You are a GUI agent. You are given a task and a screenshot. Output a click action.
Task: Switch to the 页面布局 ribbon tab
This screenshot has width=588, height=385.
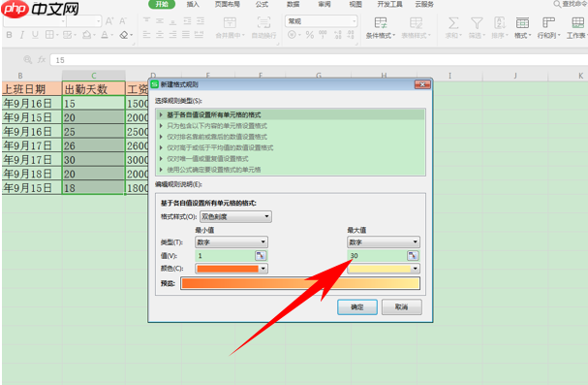tap(228, 4)
